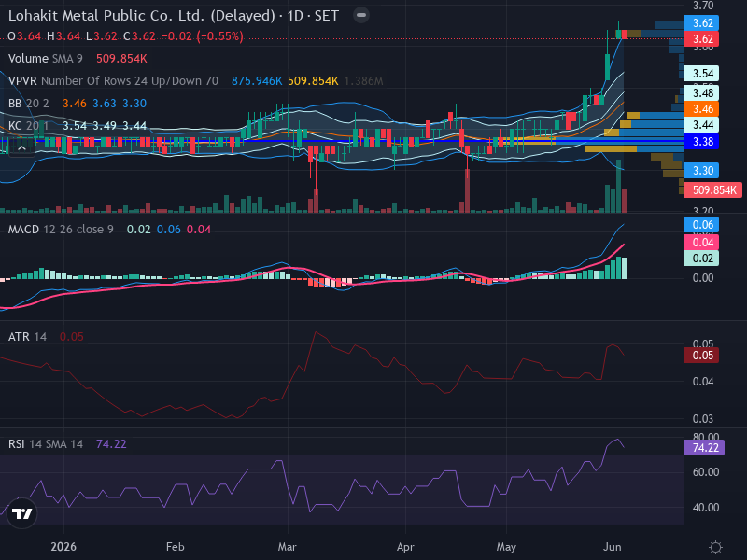Click the 509.854K volume axis label
Viewport: 747px width, 560px height.
click(x=712, y=190)
